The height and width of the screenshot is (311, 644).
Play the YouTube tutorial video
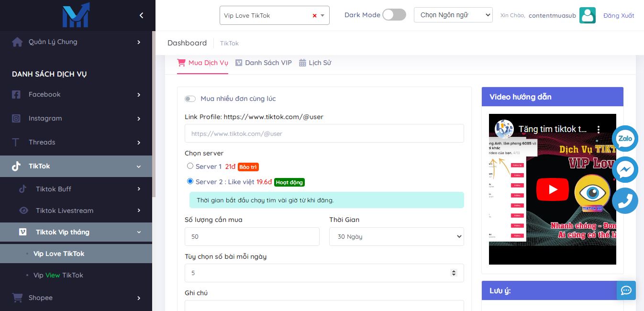(553, 189)
